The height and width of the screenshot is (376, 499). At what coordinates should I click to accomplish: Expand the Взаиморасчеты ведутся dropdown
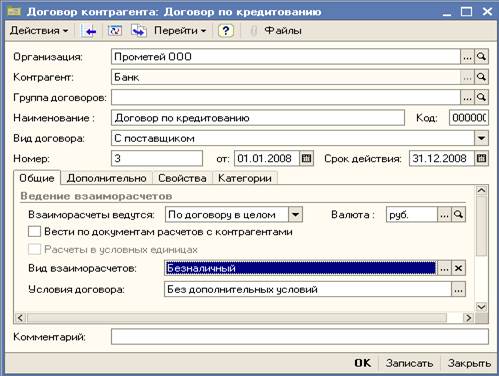[295, 215]
